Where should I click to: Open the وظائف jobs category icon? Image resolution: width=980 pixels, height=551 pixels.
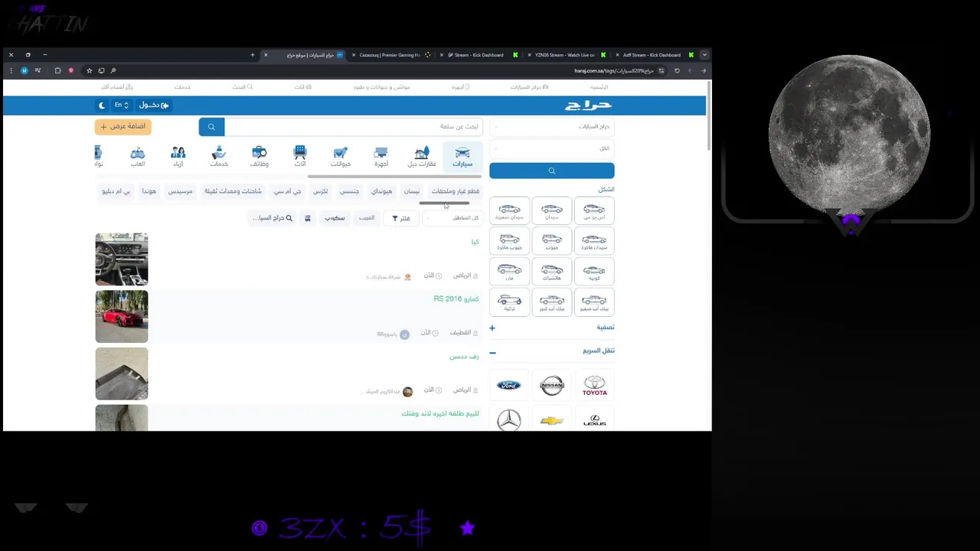pos(260,156)
